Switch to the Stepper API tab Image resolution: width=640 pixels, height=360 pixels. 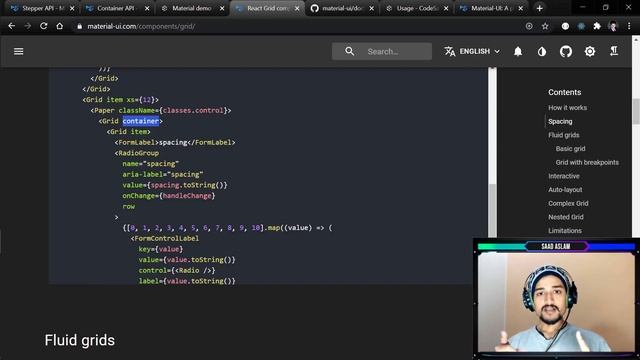pyautogui.click(x=43, y=8)
